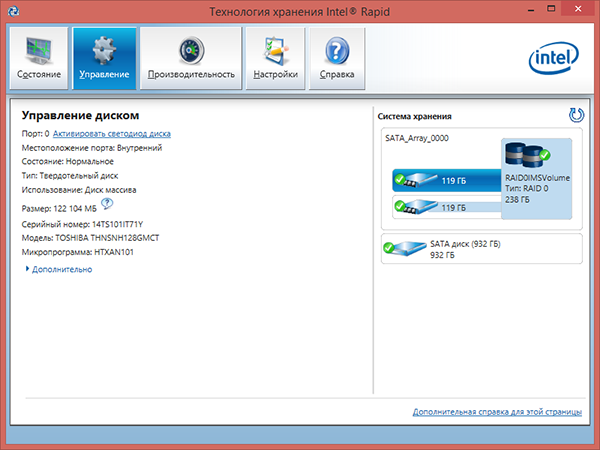Viewport: 600px width, 450px height.
Task: Maximize the Intel Rapid window
Action: click(551, 9)
